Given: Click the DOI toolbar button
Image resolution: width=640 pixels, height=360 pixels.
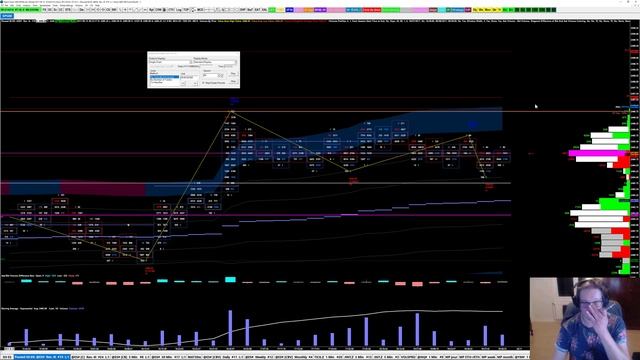Looking at the screenshot, I should coord(114,9).
